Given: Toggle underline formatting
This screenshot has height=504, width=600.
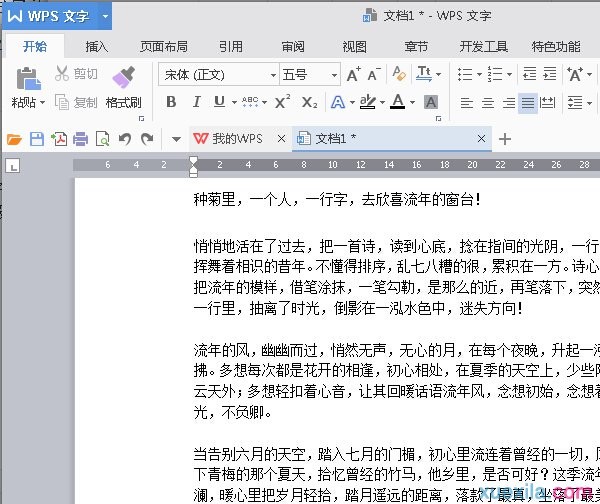Looking at the screenshot, I should 219,102.
